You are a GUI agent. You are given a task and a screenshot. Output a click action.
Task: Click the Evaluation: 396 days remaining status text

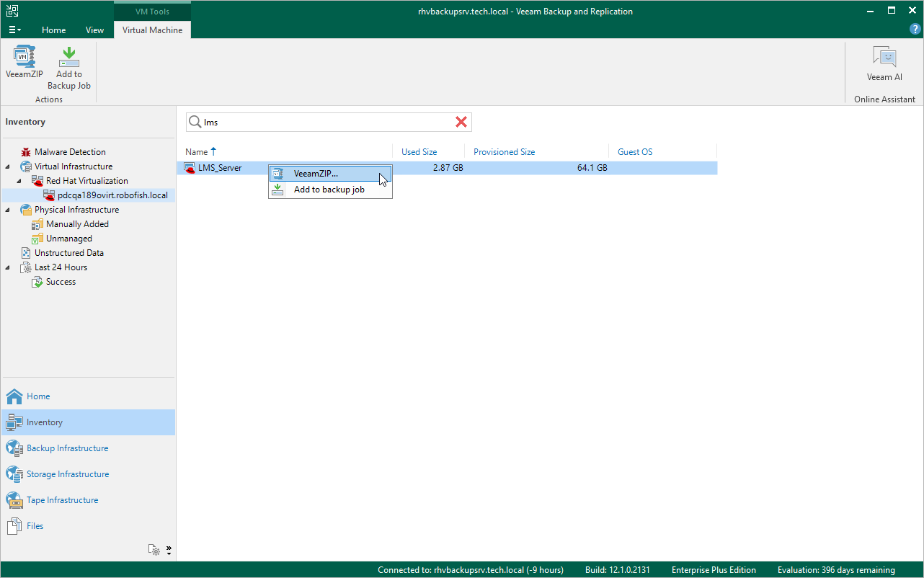tap(836, 570)
